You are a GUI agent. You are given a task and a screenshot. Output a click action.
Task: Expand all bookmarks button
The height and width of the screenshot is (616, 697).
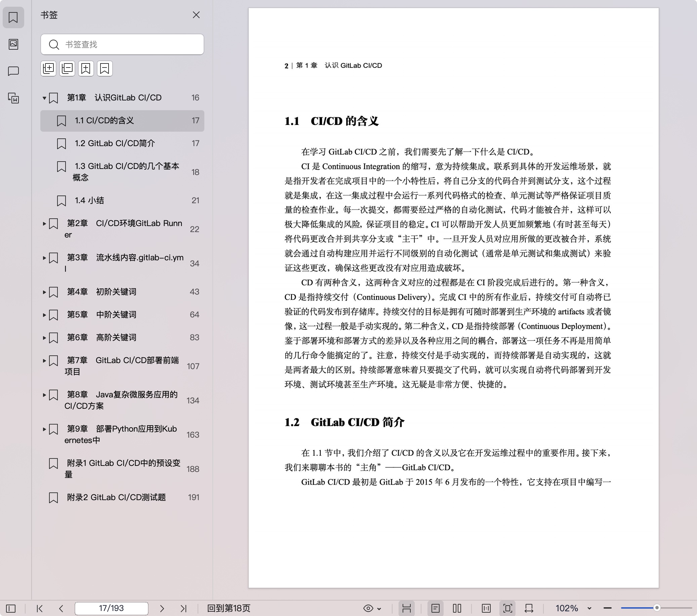pyautogui.click(x=48, y=69)
